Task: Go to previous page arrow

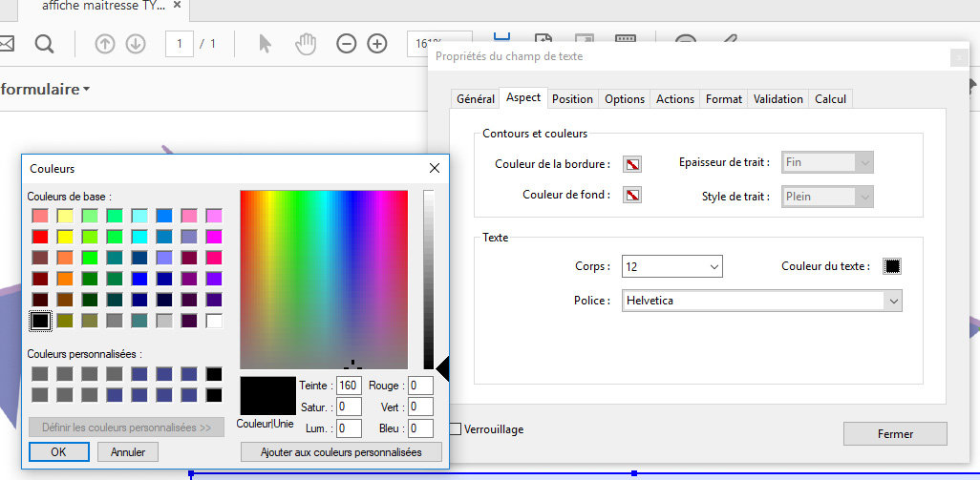Action: (105, 44)
